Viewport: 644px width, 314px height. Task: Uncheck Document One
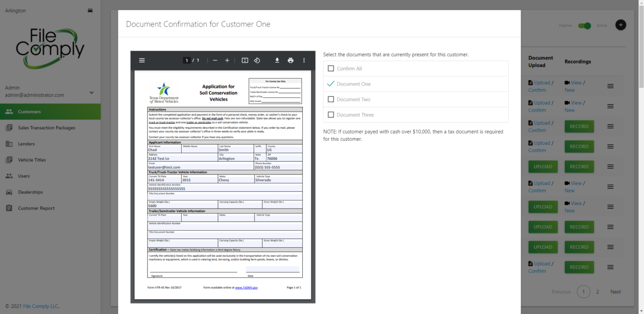(x=331, y=84)
